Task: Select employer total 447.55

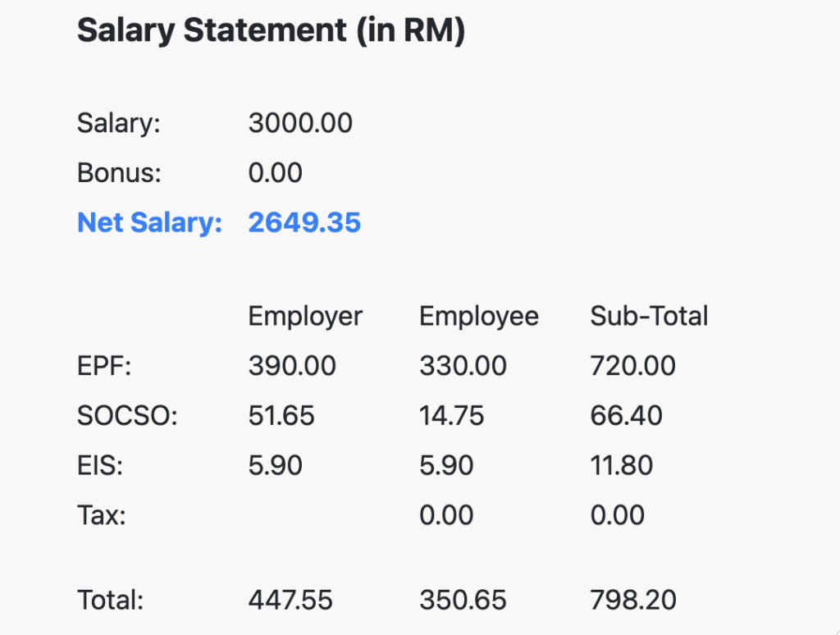Action: (x=290, y=600)
